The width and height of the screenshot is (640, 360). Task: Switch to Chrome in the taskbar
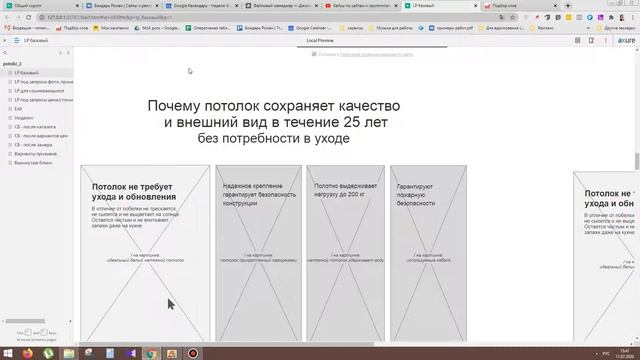pos(151,353)
